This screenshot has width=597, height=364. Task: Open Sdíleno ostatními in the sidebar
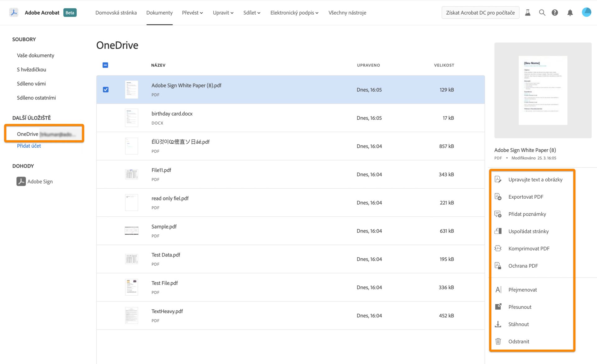[x=36, y=98]
